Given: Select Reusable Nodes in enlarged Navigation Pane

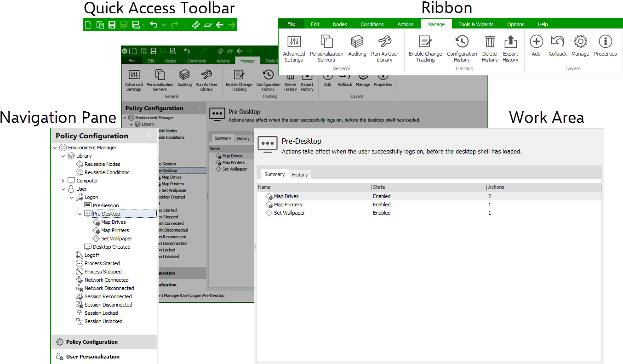Looking at the screenshot, I should click(103, 164).
